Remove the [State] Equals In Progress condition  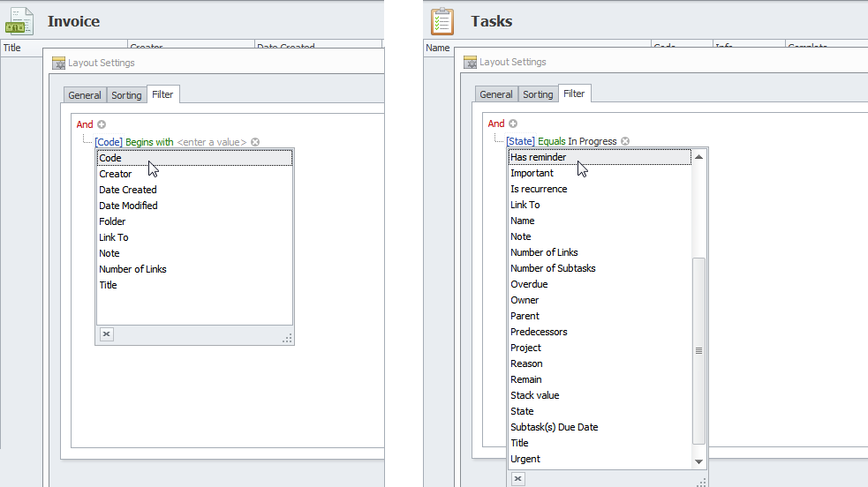625,141
